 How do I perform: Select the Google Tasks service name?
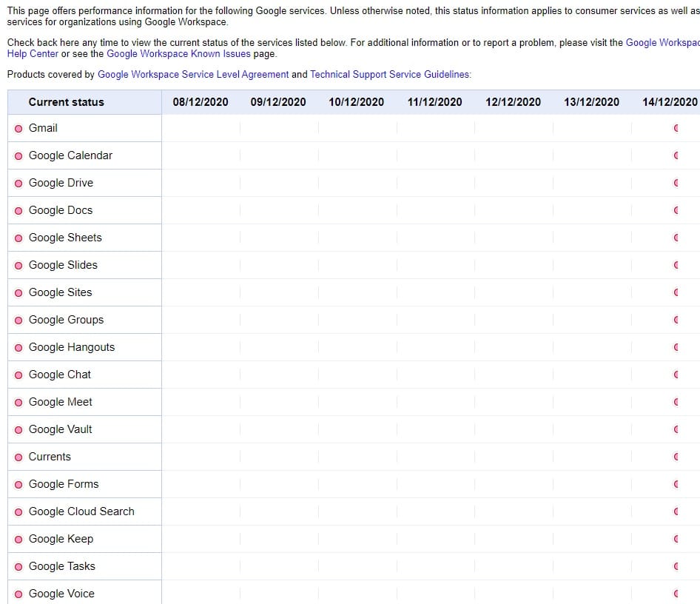(62, 566)
